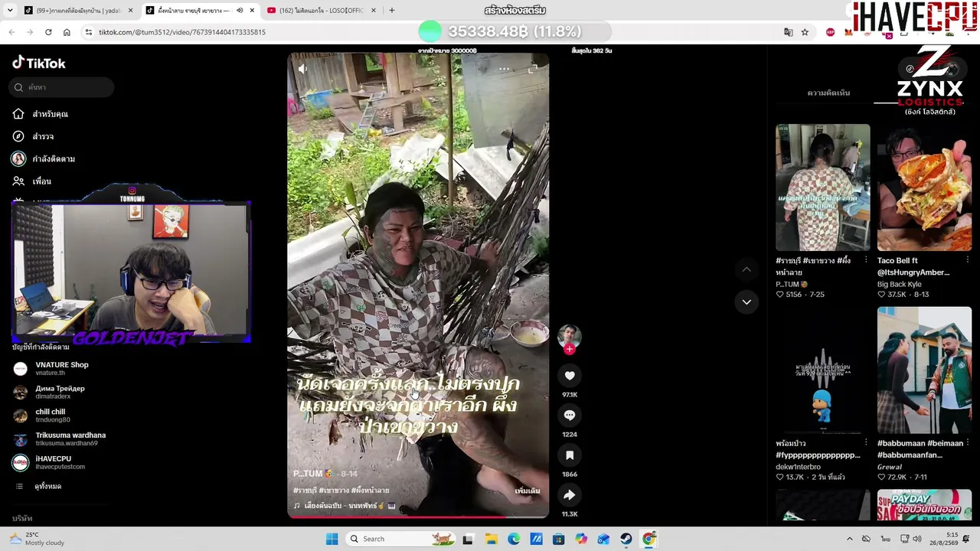Open the Windows Start menu
This screenshot has height=551, width=980.
click(332, 539)
